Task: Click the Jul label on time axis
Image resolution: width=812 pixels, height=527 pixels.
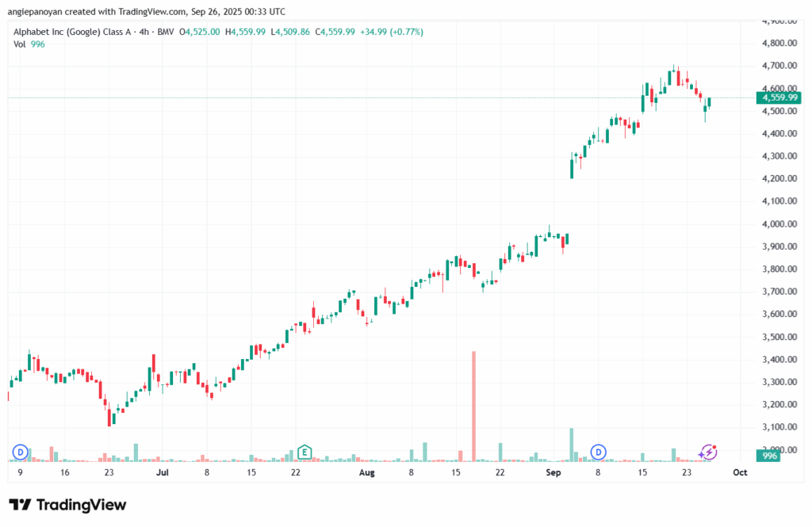Action: click(163, 472)
